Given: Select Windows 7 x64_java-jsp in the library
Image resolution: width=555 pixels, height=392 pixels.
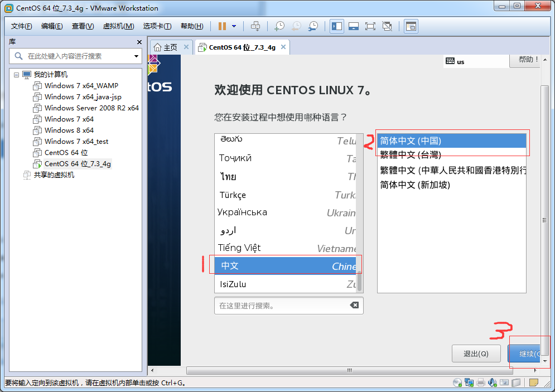Looking at the screenshot, I should pos(83,97).
